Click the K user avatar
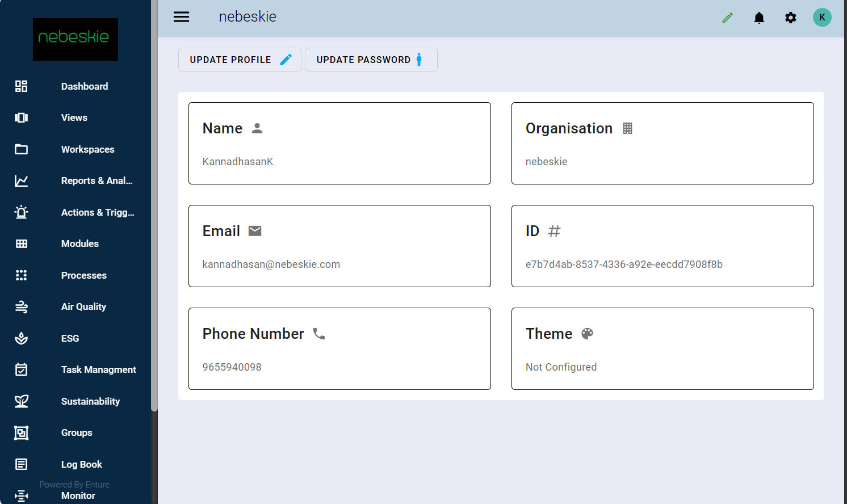 click(x=821, y=17)
